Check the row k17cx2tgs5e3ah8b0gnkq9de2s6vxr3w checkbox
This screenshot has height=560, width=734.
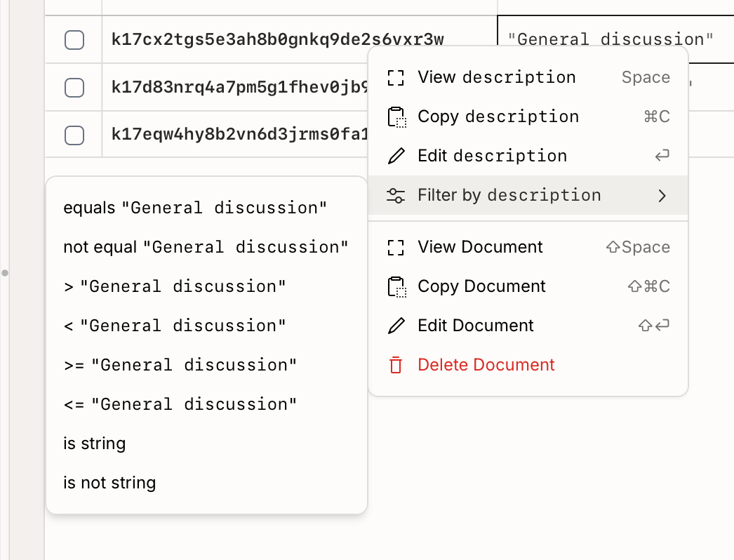pos(74,40)
